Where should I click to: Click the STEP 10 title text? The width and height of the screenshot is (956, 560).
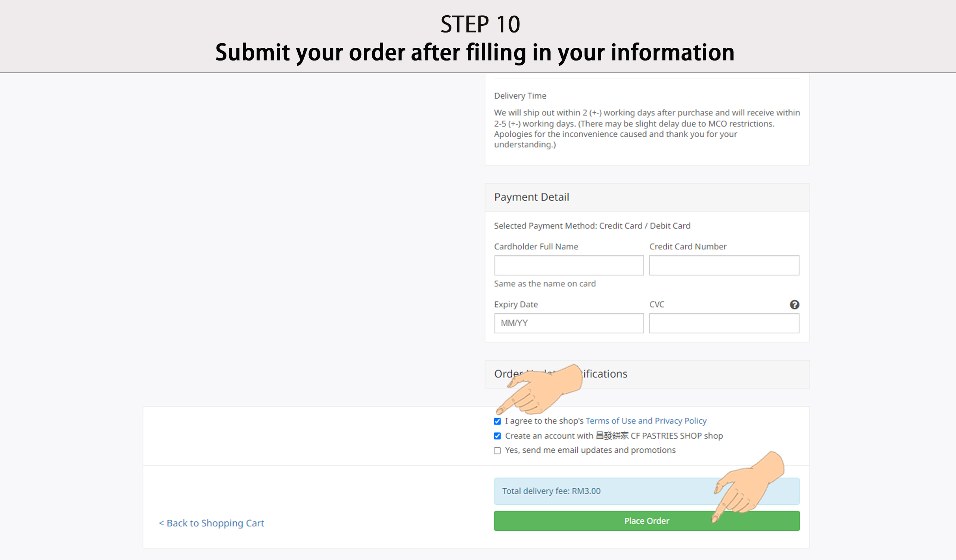(x=480, y=25)
